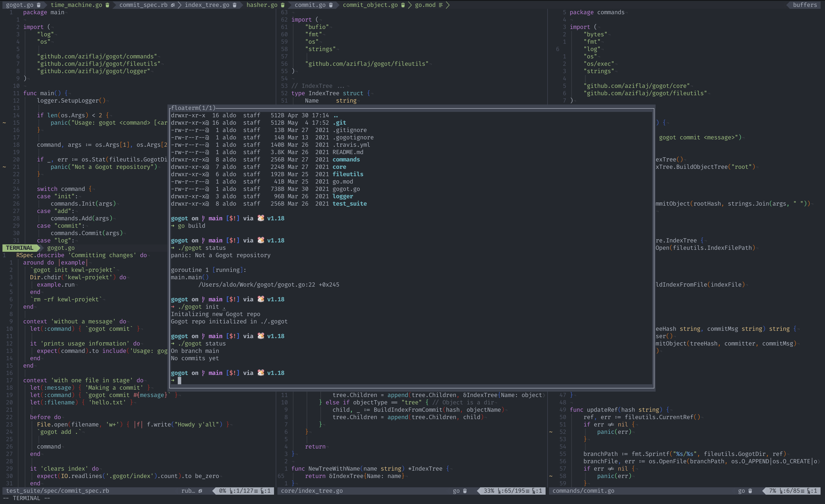Click the 33% position indicator in statusline
Image resolution: width=825 pixels, height=504 pixels.
[x=489, y=491]
